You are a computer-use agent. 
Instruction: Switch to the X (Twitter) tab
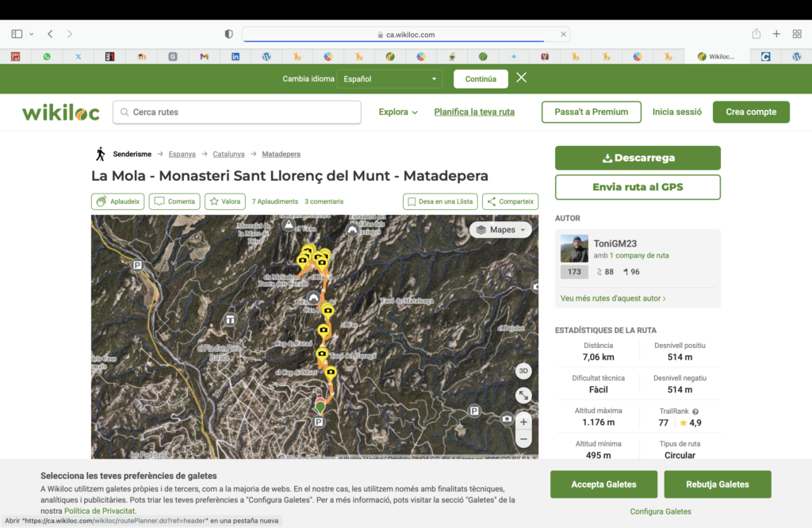(x=79, y=56)
